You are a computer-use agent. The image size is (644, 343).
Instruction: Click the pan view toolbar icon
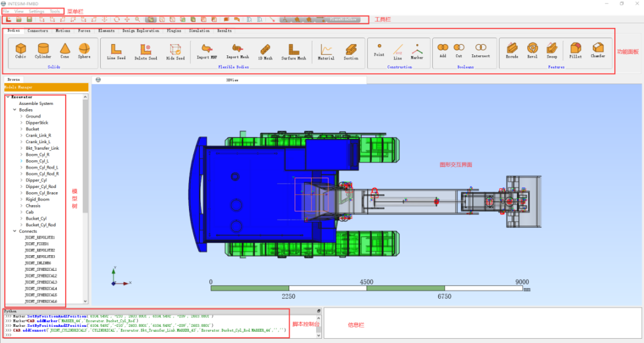pyautogui.click(x=127, y=19)
